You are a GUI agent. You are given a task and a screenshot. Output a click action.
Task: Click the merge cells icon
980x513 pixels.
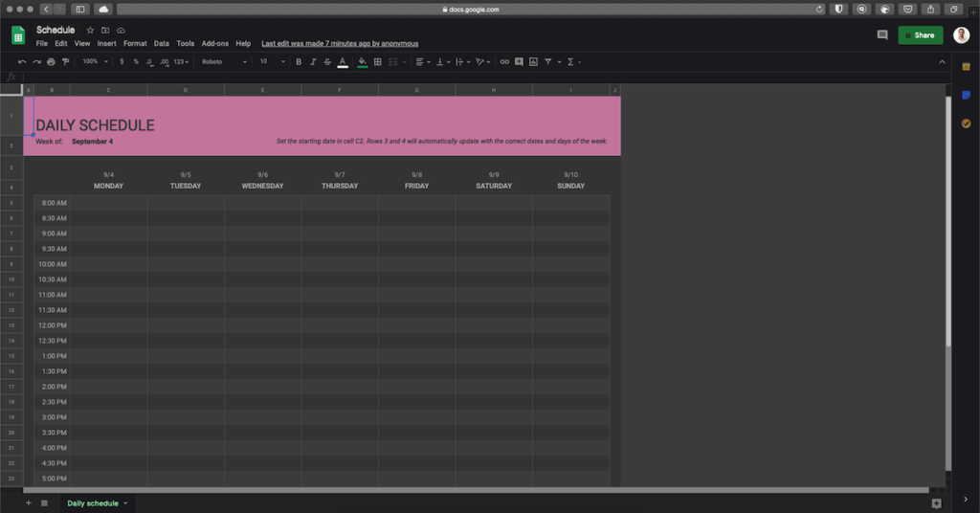pos(393,62)
